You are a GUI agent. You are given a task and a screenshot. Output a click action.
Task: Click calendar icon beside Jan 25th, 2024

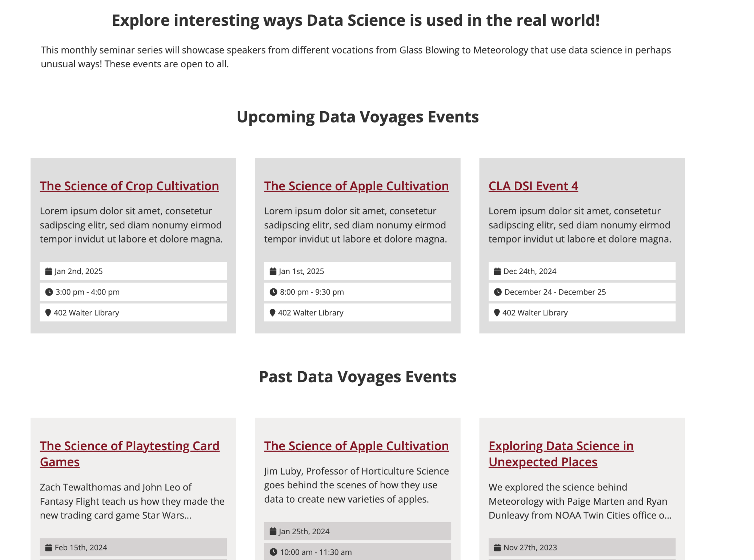click(273, 531)
